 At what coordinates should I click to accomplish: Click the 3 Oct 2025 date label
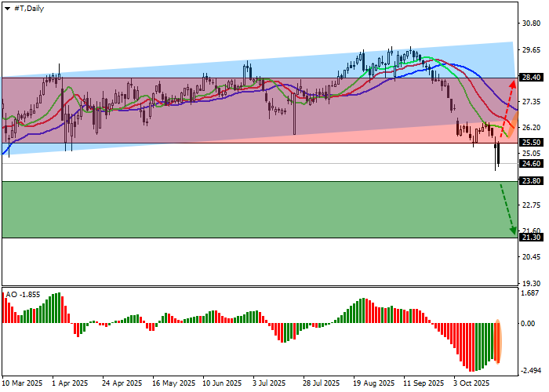471,384
